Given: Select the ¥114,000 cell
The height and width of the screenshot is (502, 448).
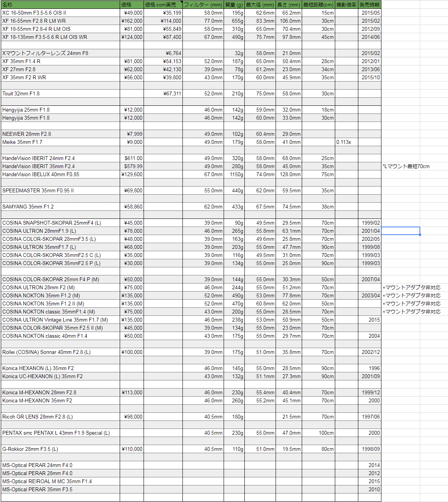Looking at the screenshot, I should click(x=163, y=21).
